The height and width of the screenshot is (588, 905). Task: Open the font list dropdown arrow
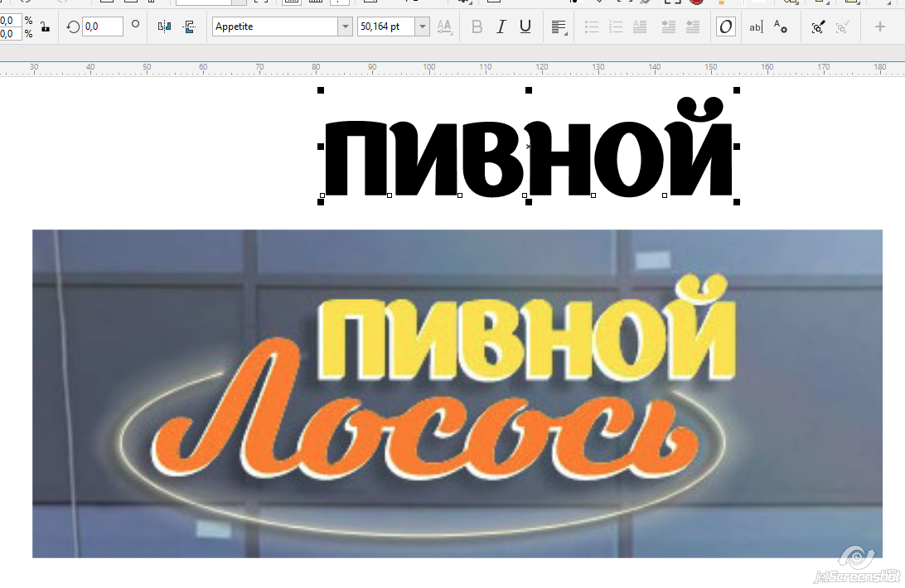(x=345, y=27)
